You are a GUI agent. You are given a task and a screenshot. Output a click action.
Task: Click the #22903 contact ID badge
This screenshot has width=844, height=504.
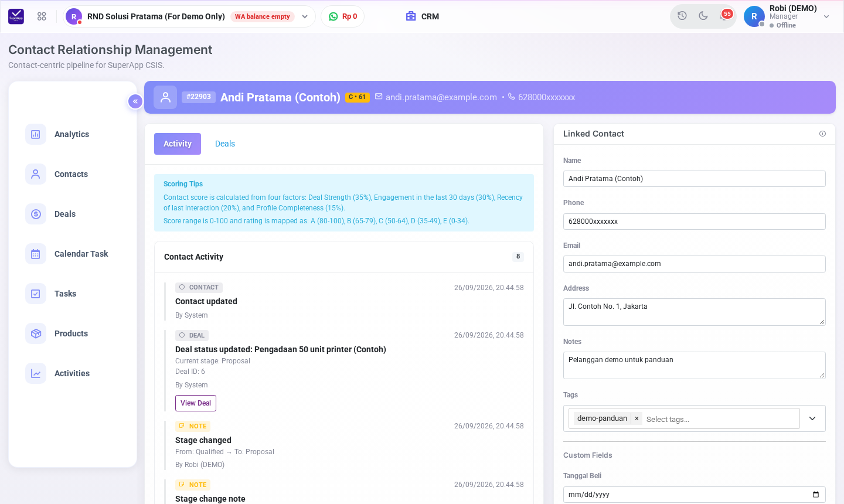(x=199, y=97)
